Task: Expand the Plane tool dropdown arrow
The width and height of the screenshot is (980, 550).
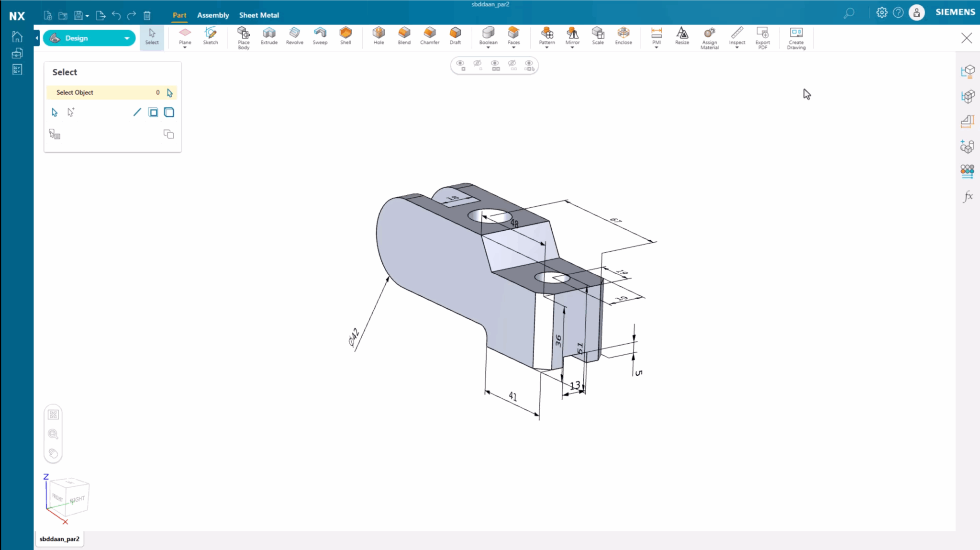Action: click(x=185, y=46)
